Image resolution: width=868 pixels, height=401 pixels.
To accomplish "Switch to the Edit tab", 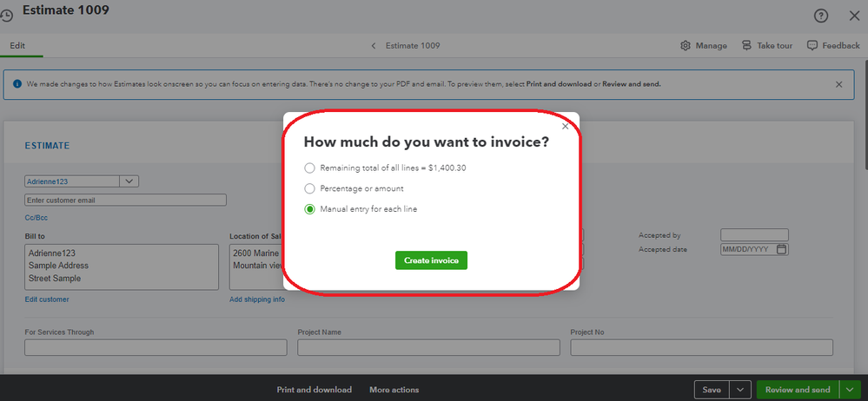I will [17, 46].
